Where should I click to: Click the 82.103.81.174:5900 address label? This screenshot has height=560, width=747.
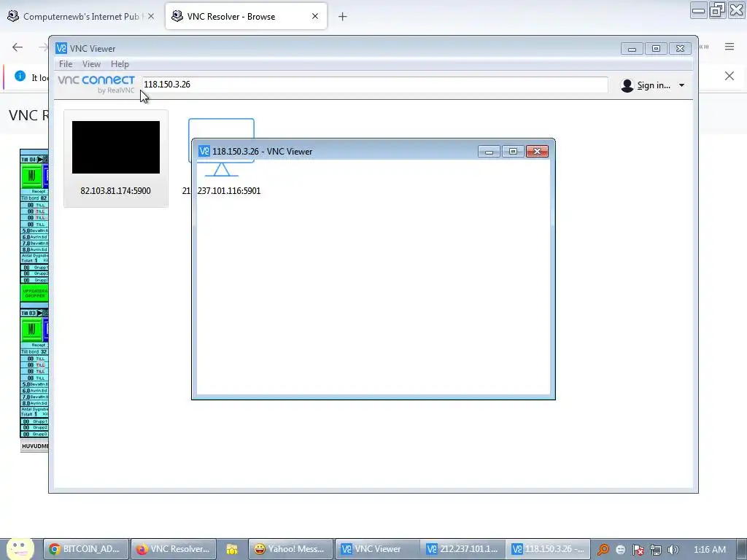[x=115, y=191]
